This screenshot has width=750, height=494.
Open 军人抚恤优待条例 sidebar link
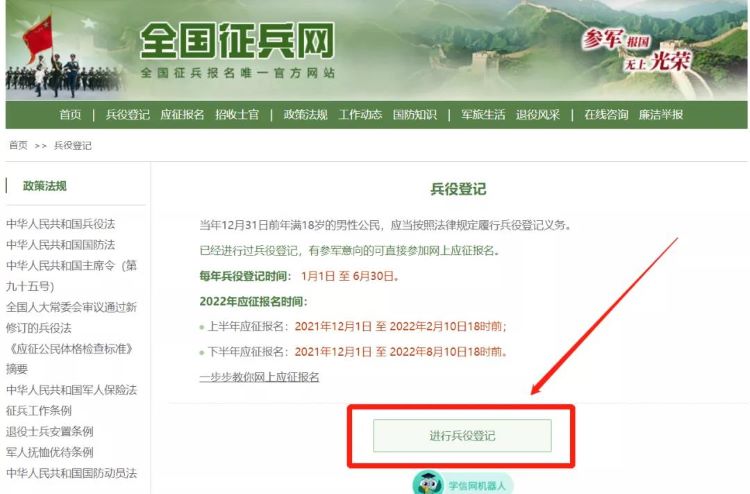50,452
